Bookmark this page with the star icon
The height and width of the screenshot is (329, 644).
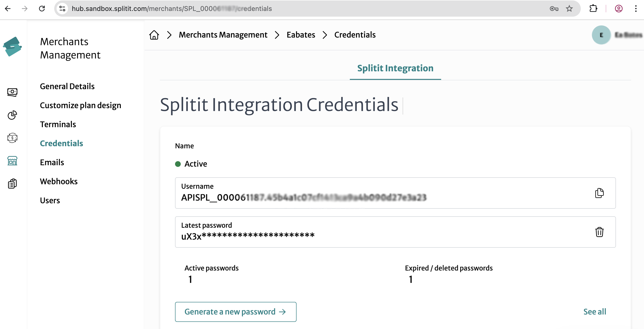point(569,9)
